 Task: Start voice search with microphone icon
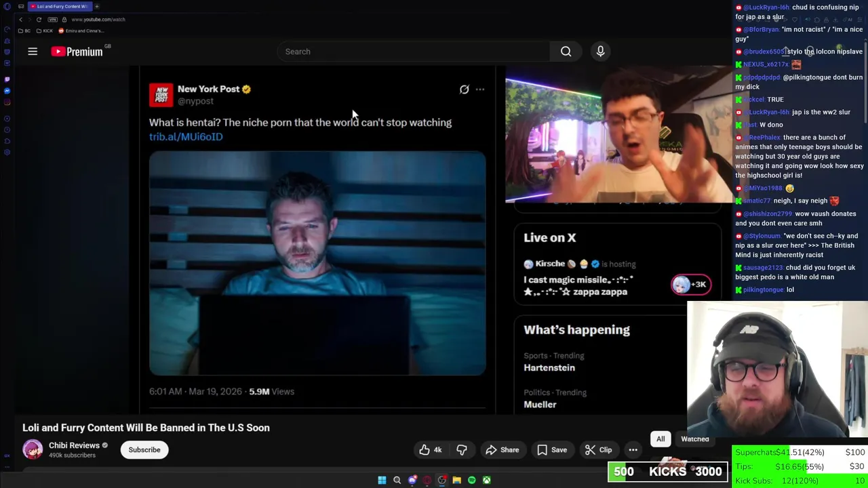(x=600, y=52)
